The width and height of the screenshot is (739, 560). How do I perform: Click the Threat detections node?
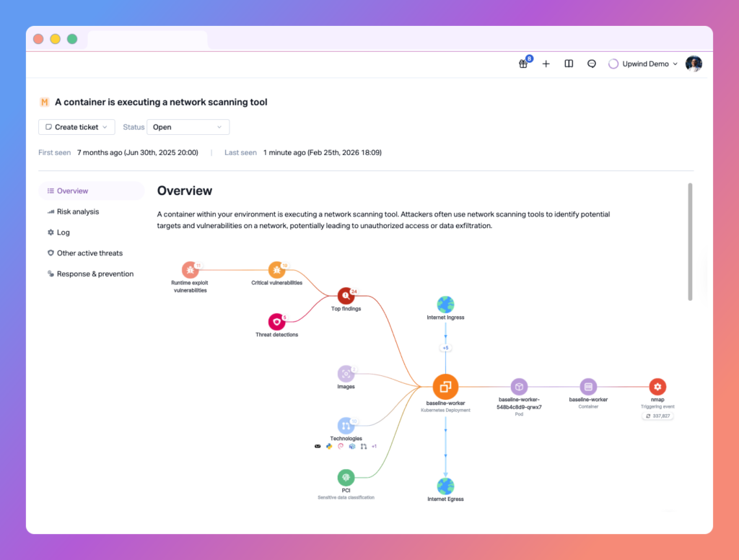276,322
